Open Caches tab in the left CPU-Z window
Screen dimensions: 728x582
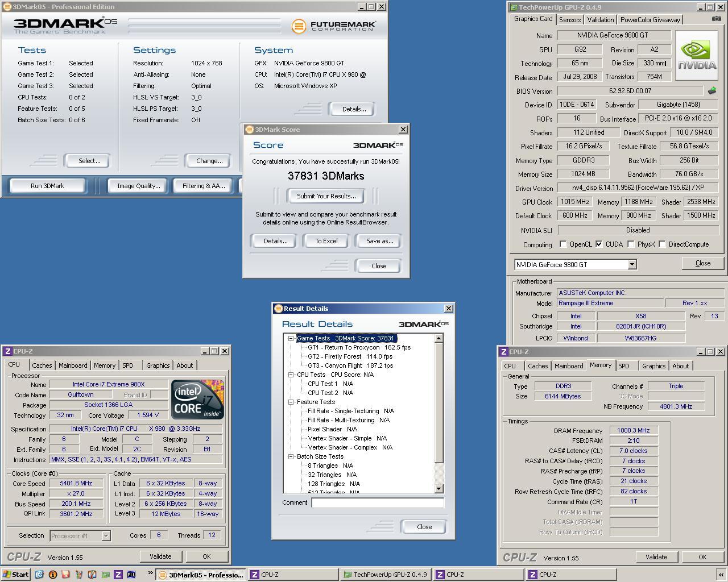[42, 365]
